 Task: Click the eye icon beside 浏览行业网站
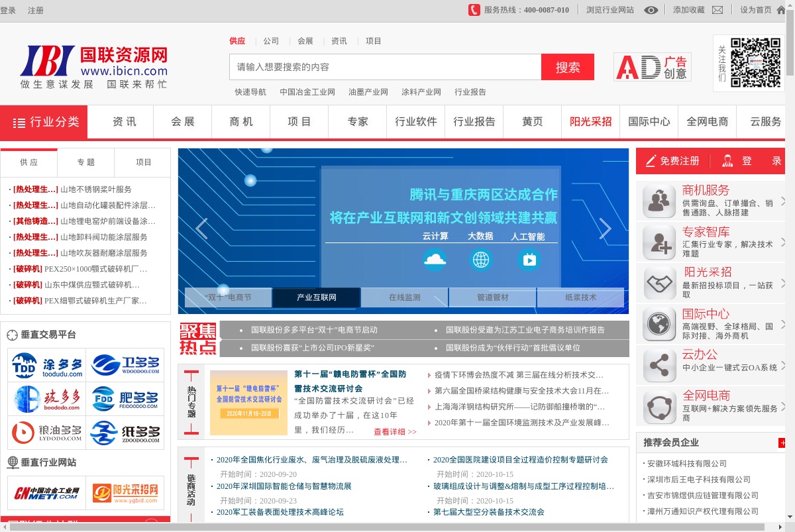651,10
